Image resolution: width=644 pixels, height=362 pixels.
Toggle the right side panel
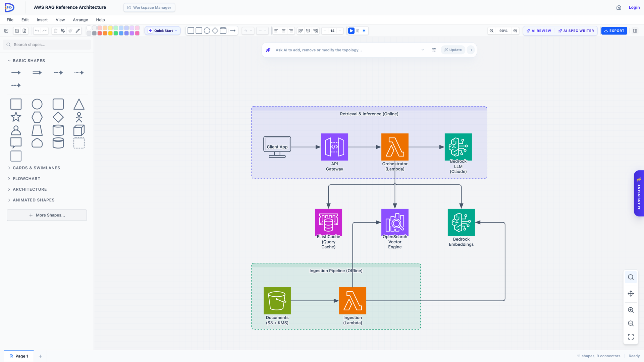tap(635, 31)
